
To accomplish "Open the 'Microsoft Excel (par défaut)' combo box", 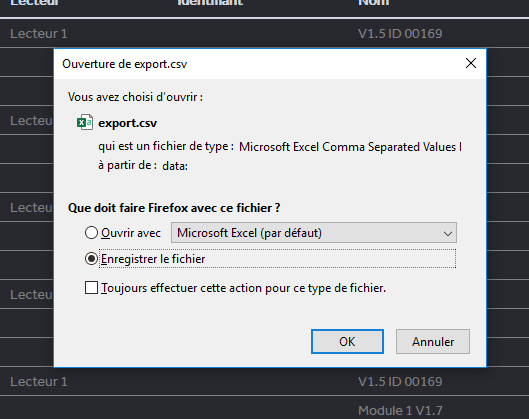I will tap(314, 233).
